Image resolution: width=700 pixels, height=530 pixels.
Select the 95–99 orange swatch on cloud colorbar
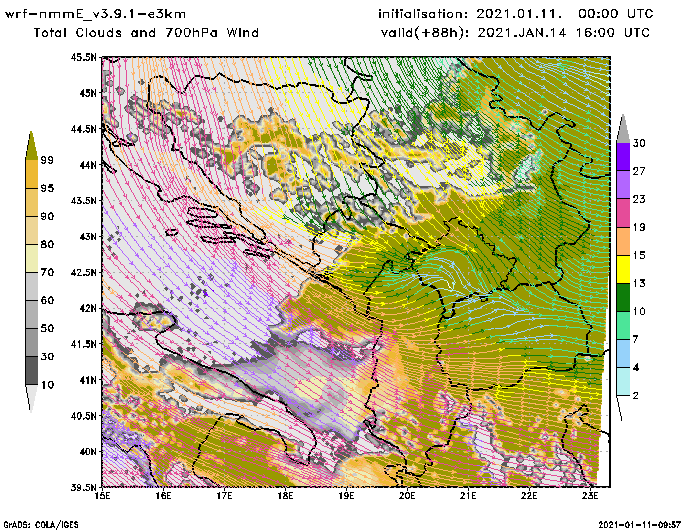(x=31, y=174)
